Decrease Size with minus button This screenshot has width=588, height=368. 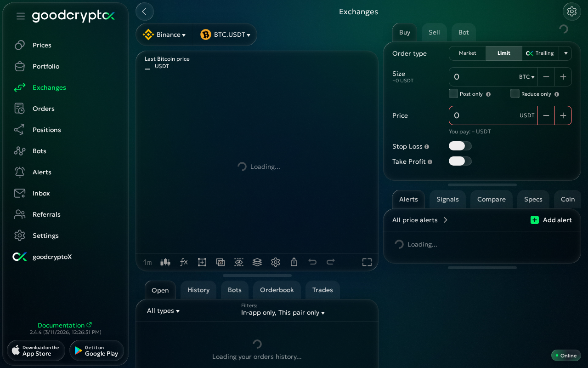coord(546,77)
